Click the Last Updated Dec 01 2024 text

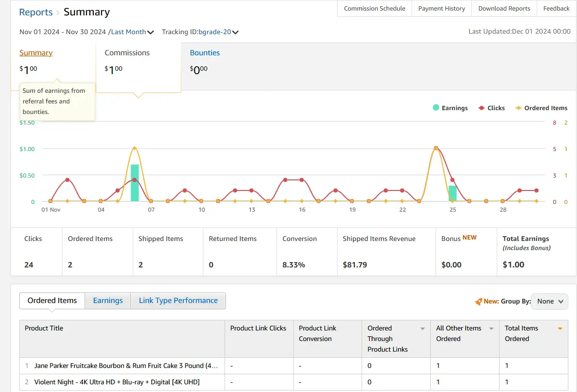coord(520,32)
